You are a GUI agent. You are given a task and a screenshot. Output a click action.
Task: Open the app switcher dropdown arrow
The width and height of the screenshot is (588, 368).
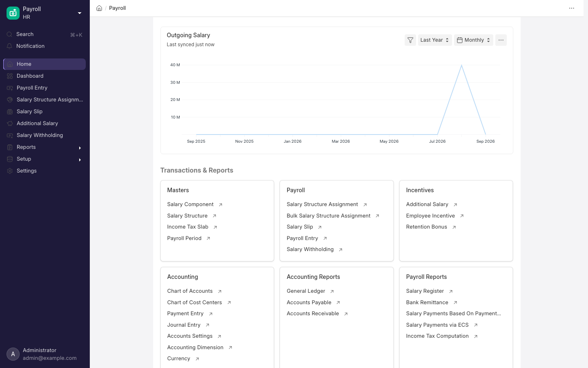80,13
